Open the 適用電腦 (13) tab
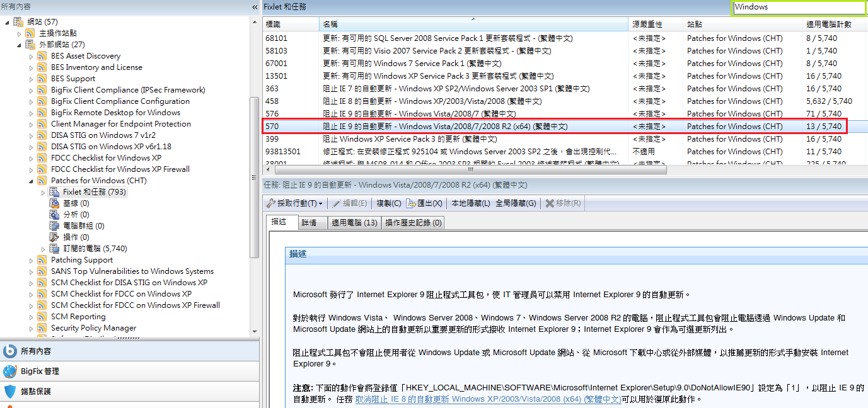Viewport: 868px width, 408px height. (x=354, y=223)
